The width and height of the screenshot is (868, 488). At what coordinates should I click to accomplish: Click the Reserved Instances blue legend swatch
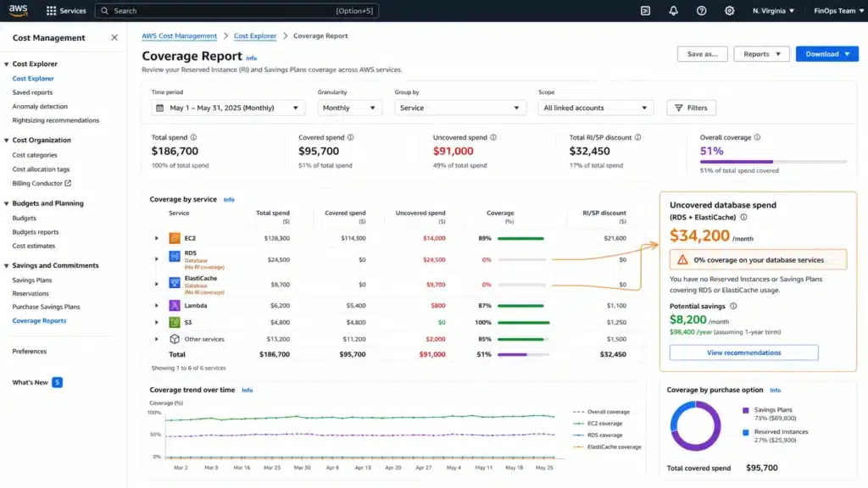pyautogui.click(x=746, y=432)
